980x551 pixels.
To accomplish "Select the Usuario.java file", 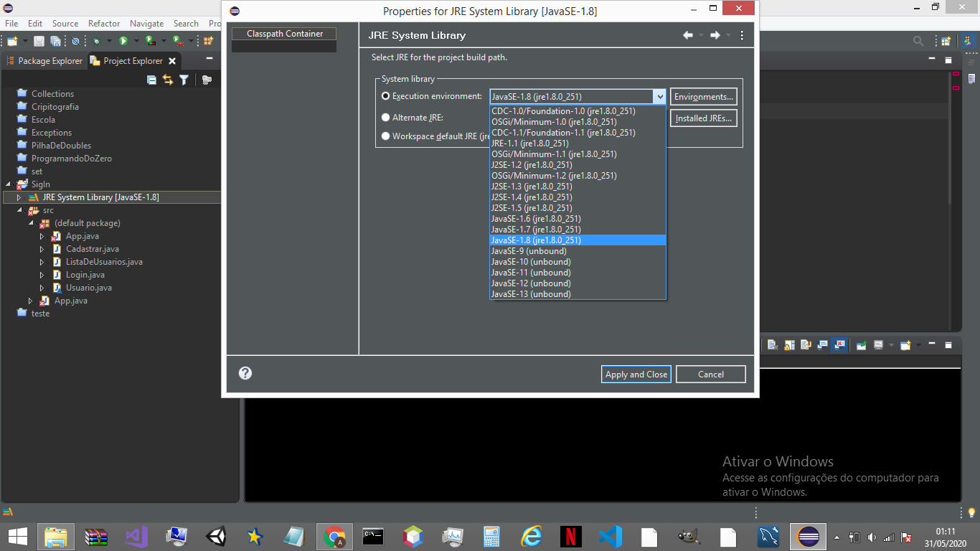I will [x=88, y=288].
